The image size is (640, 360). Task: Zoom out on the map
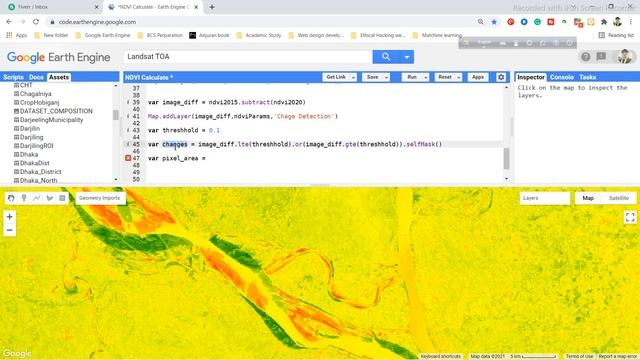(9, 230)
